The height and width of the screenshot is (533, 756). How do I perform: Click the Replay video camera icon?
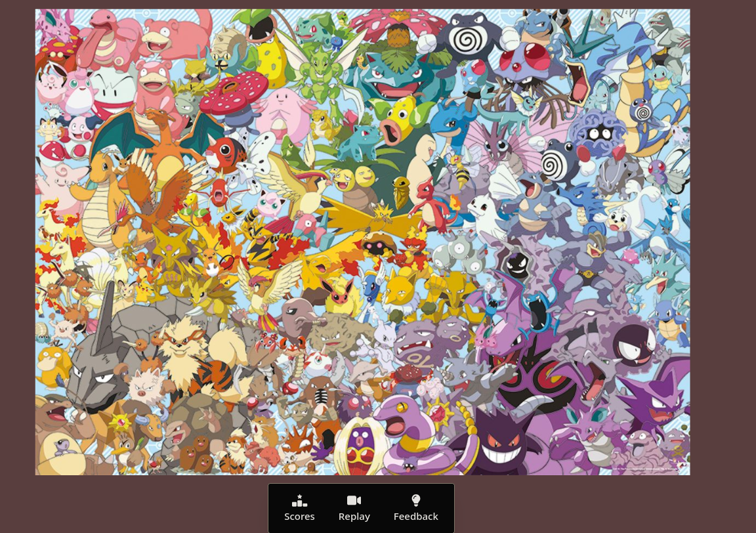[354, 501]
